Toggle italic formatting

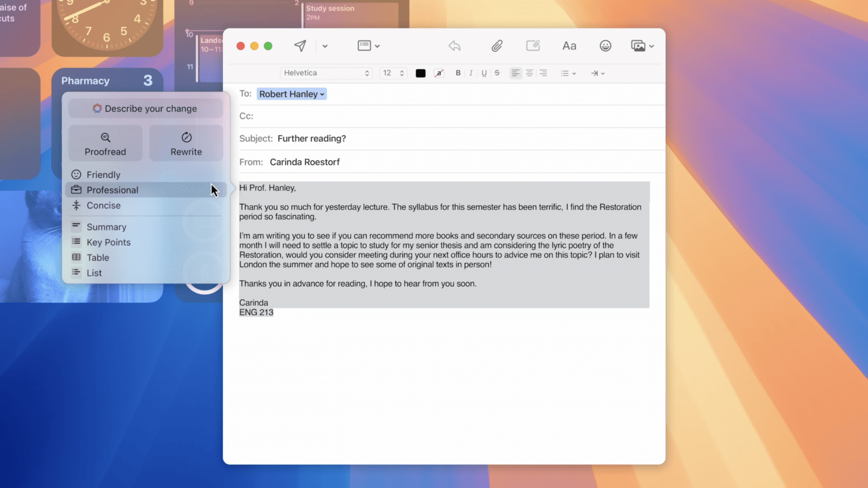(471, 73)
